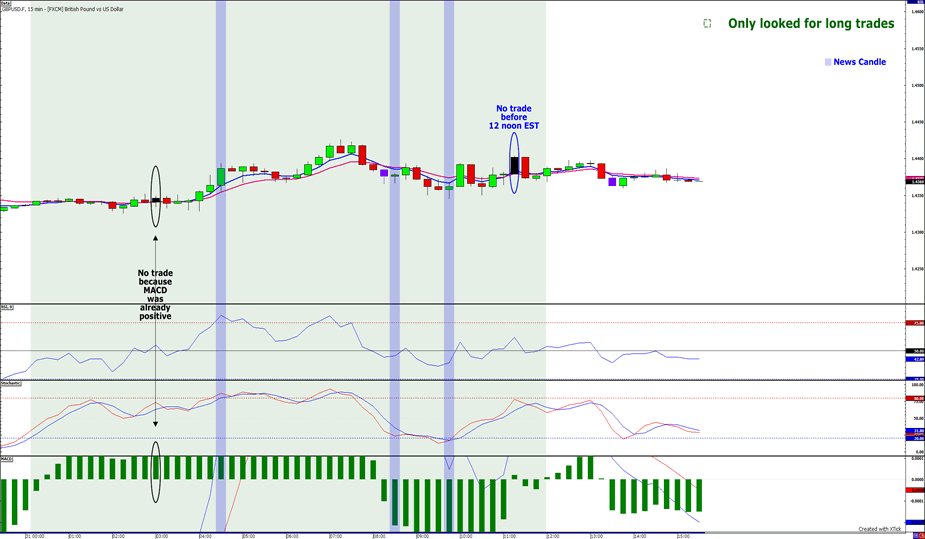Select the MACD indicator panel label
The width and height of the screenshot is (925, 539).
coord(6,458)
